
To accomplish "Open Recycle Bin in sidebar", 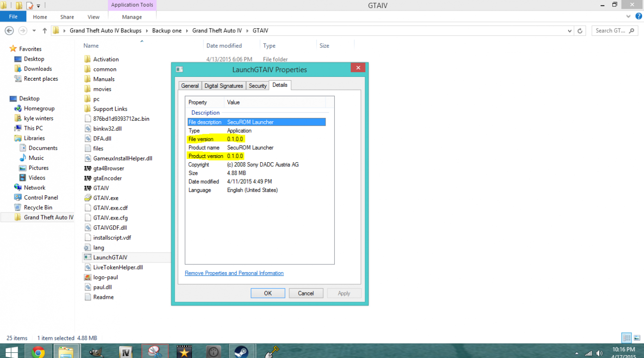I will [38, 208].
